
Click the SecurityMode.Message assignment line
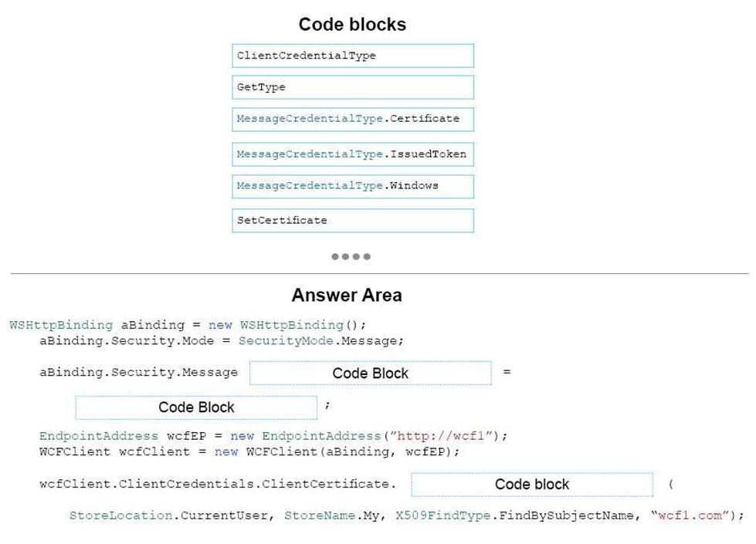tap(222, 340)
